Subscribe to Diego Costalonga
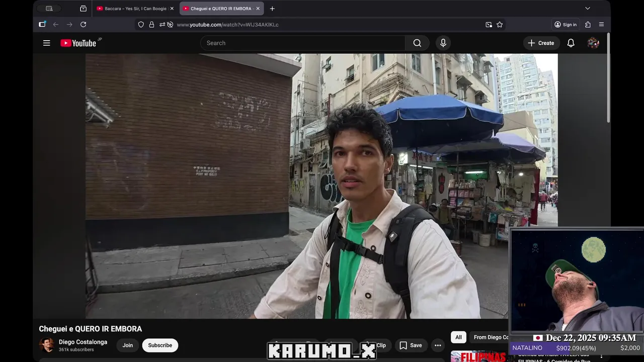 [160, 345]
